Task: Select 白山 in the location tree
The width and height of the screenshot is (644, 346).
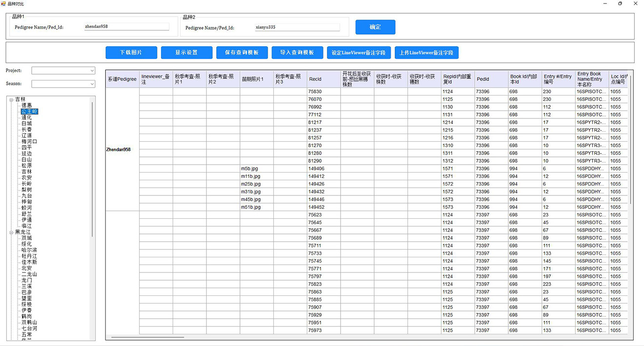Action: [x=26, y=160]
